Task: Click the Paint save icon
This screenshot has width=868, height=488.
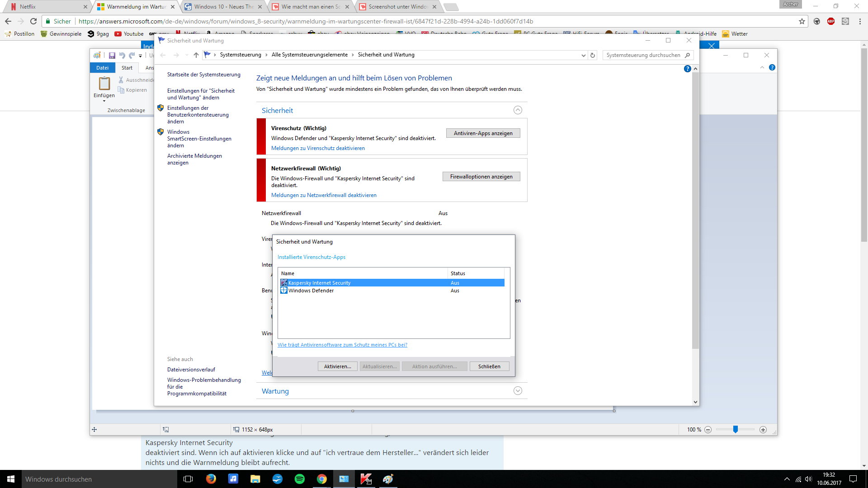Action: [112, 55]
